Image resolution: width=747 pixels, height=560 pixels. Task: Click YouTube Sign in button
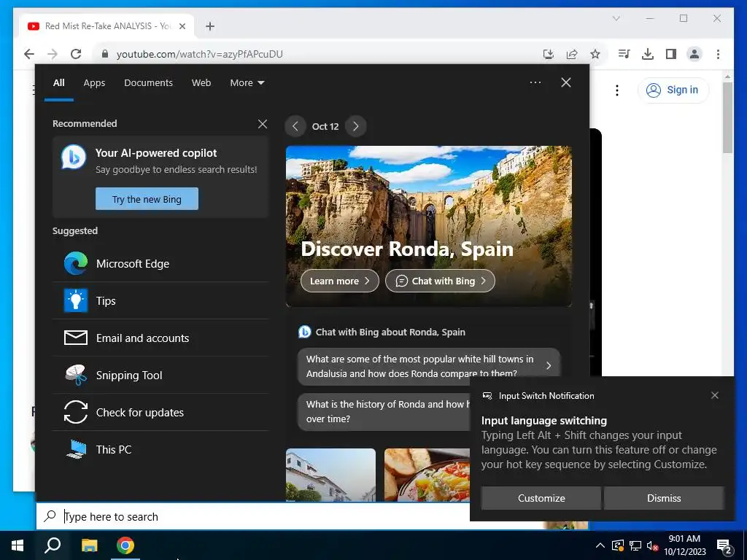point(673,90)
